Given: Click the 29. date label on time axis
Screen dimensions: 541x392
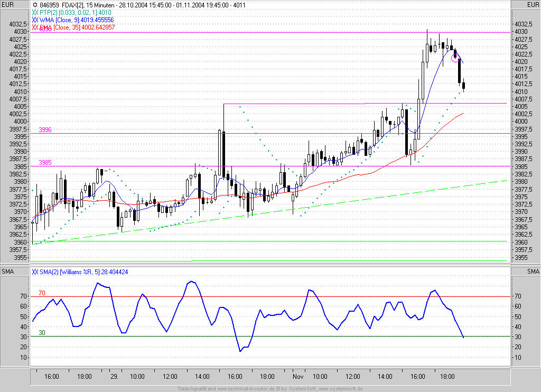Looking at the screenshot, I should pos(114,377).
